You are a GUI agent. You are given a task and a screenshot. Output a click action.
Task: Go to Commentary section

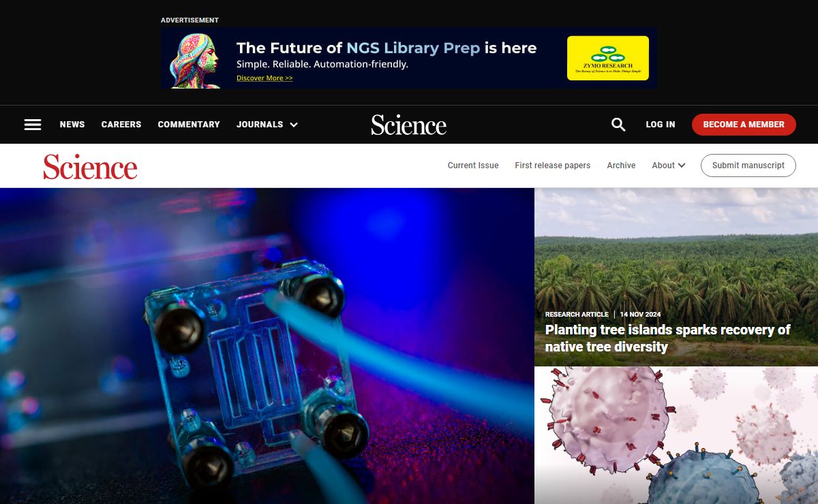click(189, 125)
